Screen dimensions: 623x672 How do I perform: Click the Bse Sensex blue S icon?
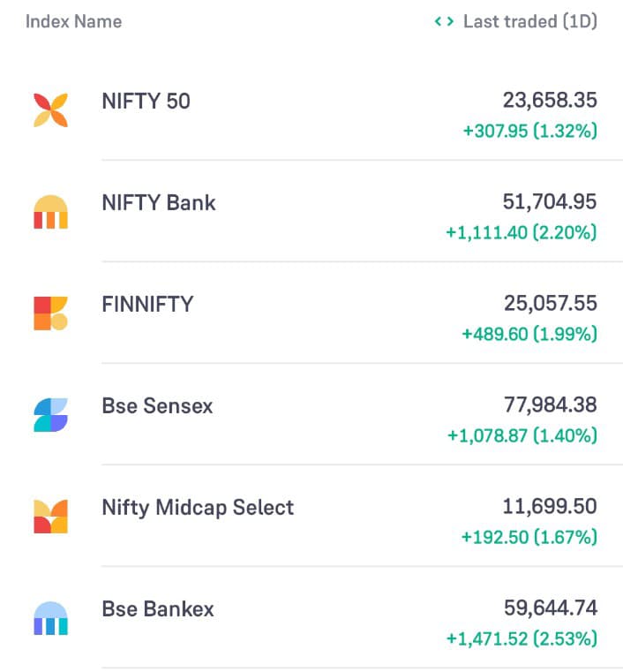[50, 415]
